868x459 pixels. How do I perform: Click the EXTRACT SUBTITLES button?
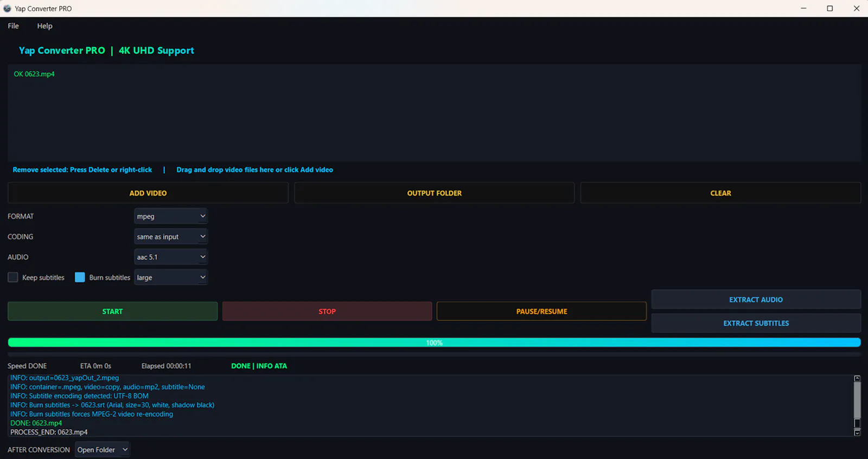click(x=756, y=324)
